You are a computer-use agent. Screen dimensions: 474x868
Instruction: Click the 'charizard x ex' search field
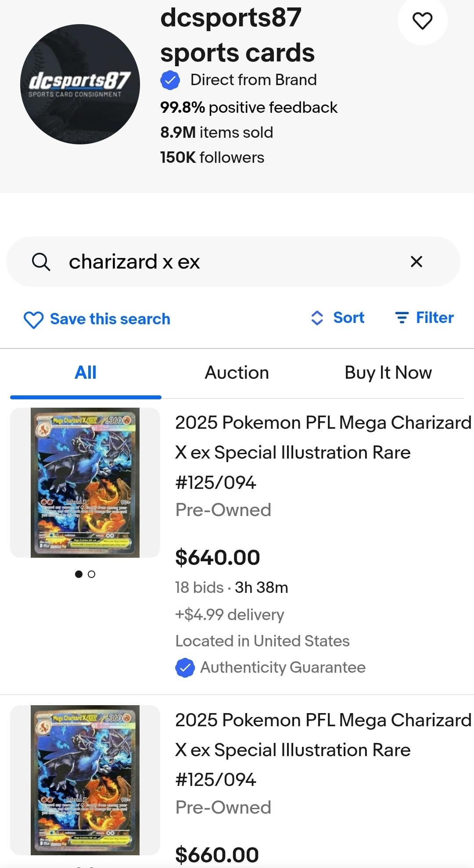point(228,262)
